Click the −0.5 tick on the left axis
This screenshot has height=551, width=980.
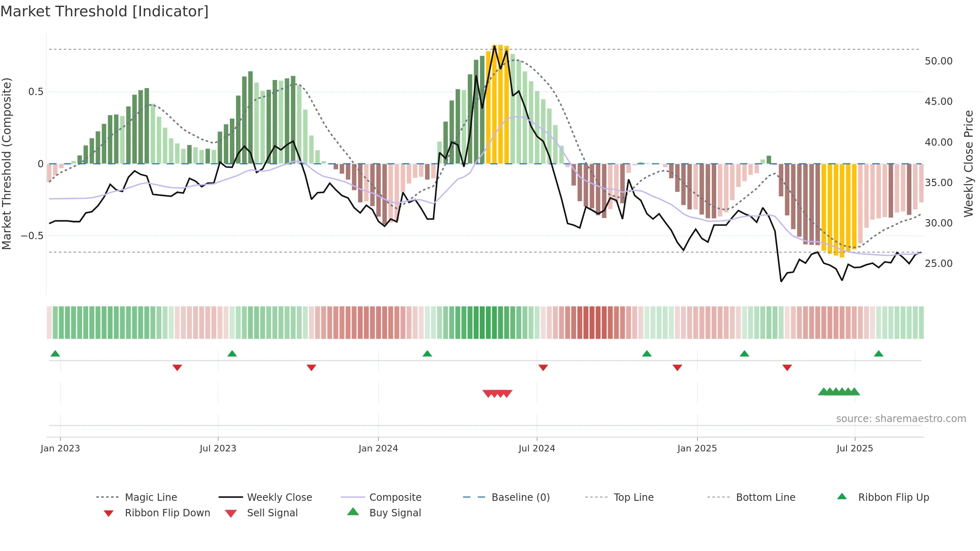click(32, 236)
